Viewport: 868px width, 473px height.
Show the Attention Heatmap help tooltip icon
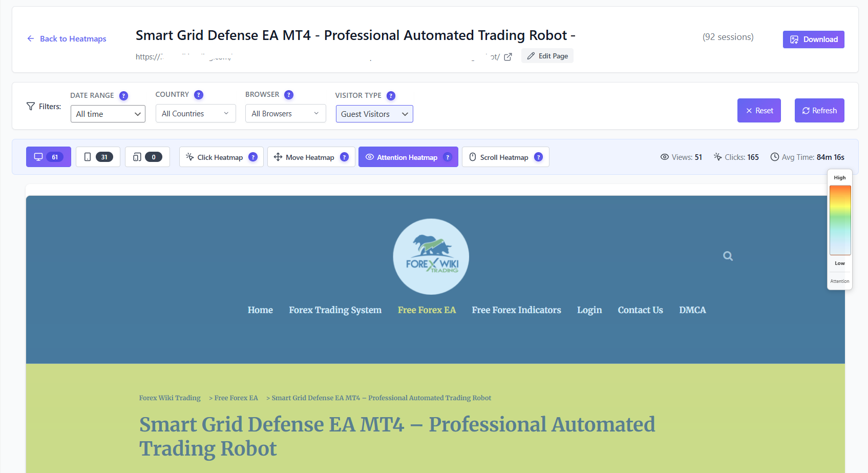point(448,157)
